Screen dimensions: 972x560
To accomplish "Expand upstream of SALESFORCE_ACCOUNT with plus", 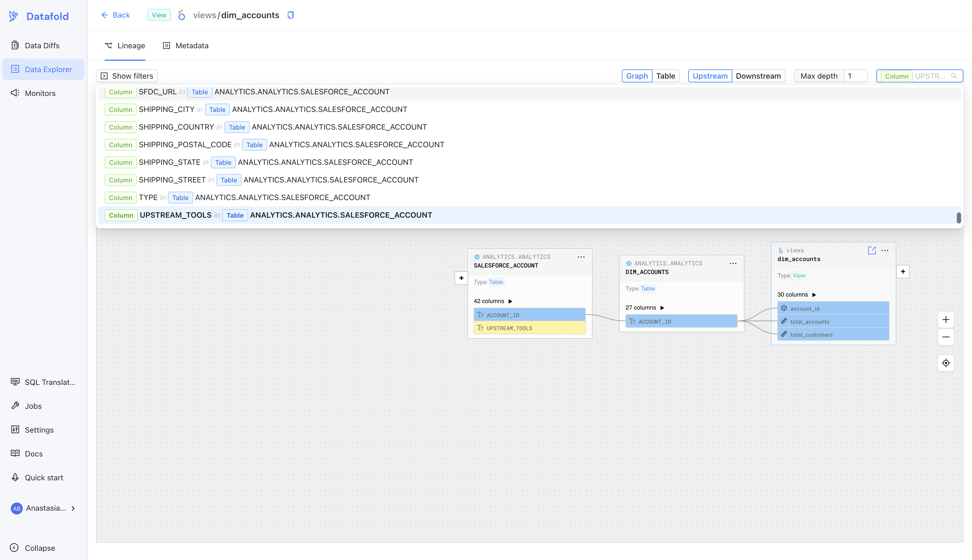I will (461, 278).
